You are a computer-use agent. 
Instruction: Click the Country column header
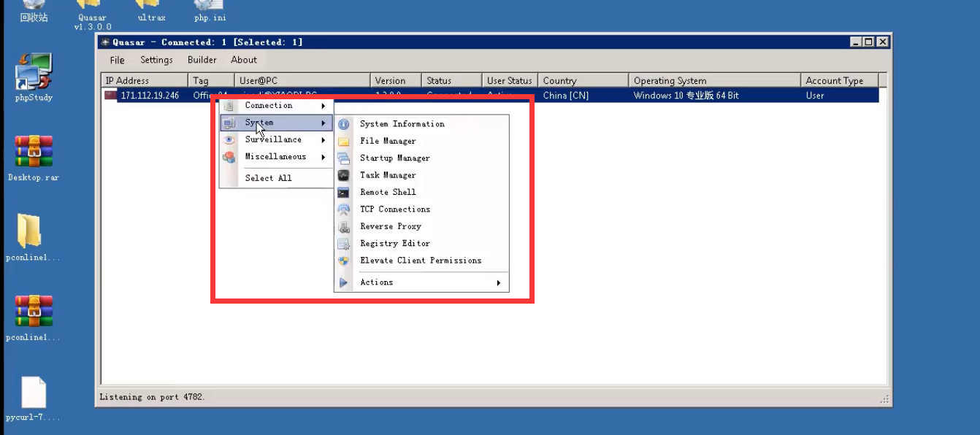[x=559, y=81]
